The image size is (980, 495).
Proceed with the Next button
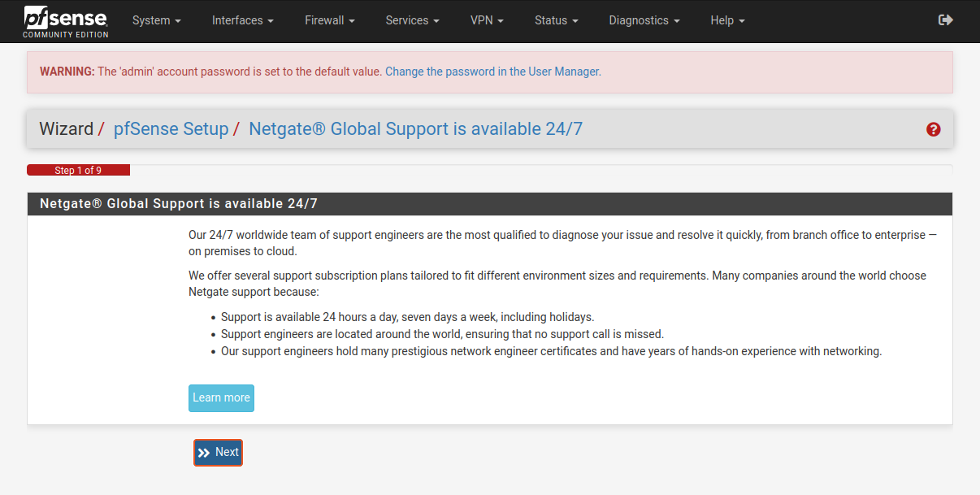click(218, 453)
